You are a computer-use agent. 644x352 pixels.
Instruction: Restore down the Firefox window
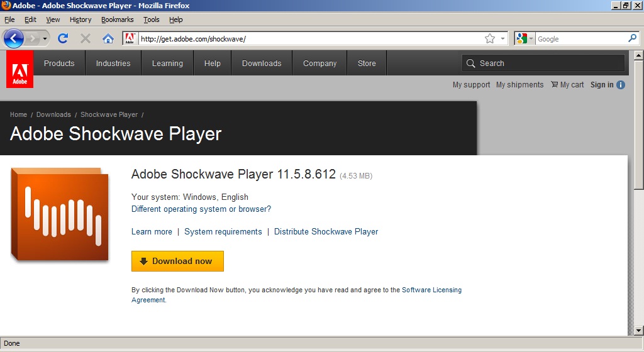point(625,5)
